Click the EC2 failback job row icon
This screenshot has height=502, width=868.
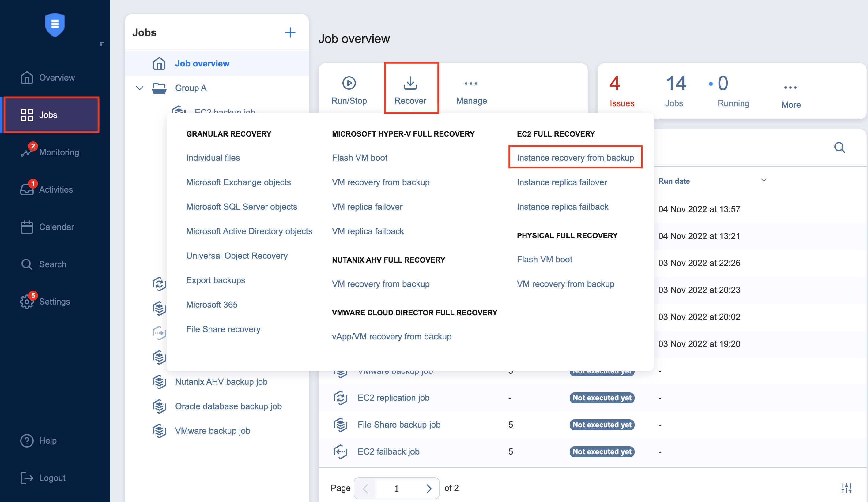tap(340, 451)
